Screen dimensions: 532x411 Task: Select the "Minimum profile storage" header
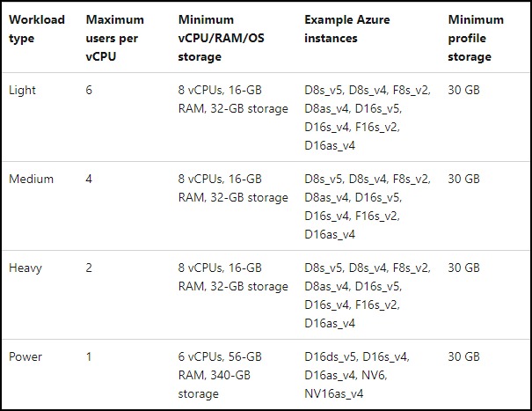point(476,38)
